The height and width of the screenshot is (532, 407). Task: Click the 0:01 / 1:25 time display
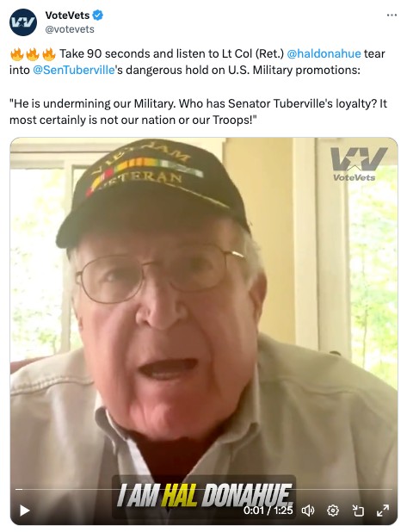268,510
